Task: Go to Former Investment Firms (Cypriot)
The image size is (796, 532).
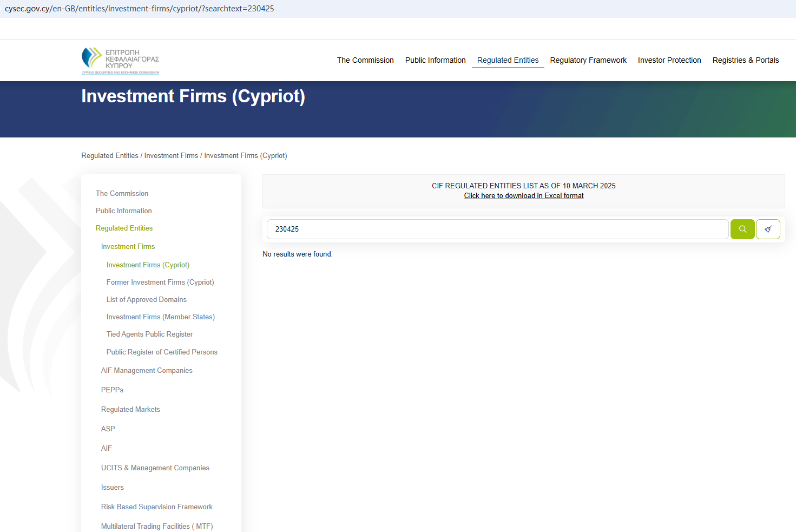Action: [x=160, y=283]
